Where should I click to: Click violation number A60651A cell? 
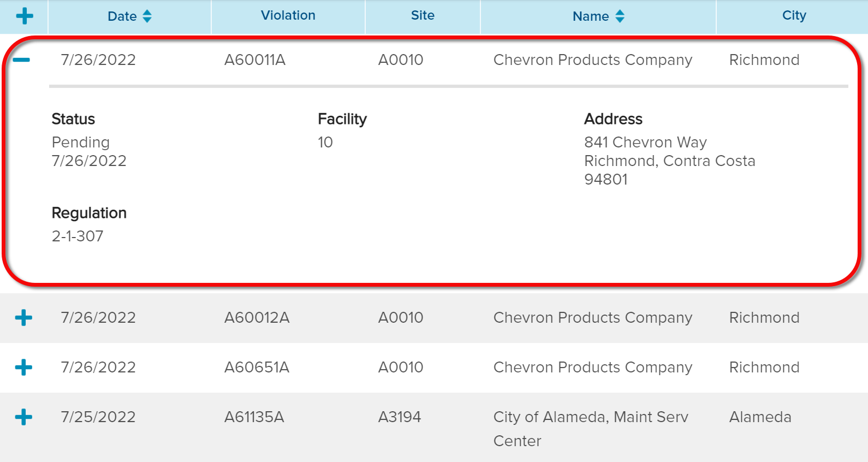pyautogui.click(x=257, y=367)
